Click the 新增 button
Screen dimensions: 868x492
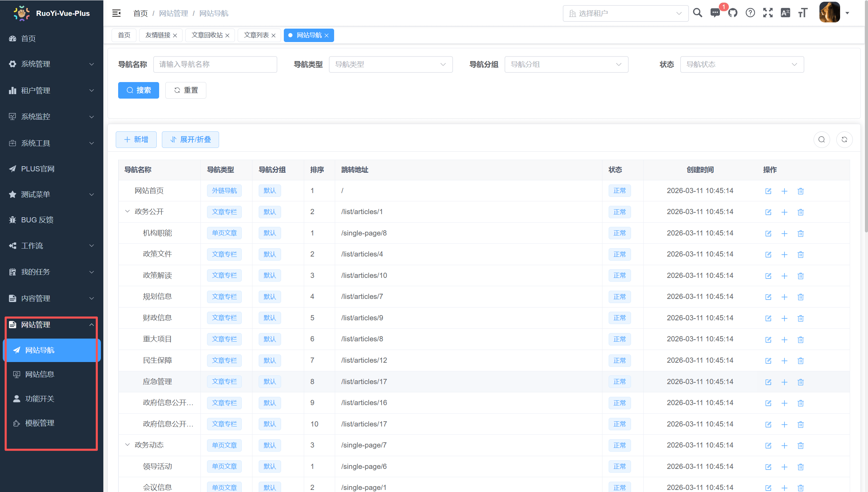point(136,140)
